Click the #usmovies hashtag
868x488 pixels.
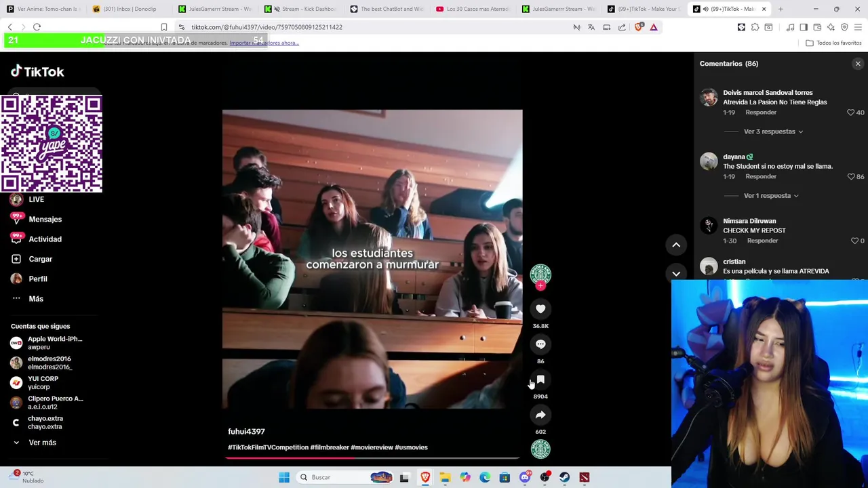pos(411,447)
